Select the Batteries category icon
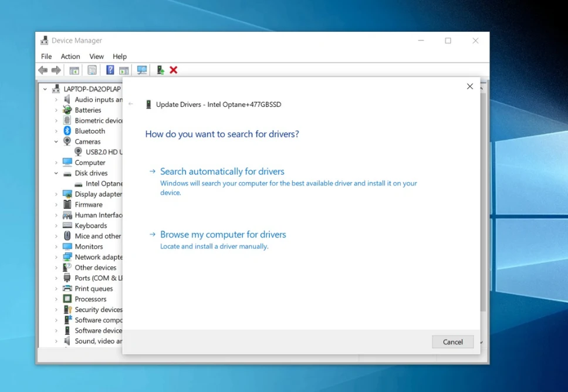 coord(67,110)
